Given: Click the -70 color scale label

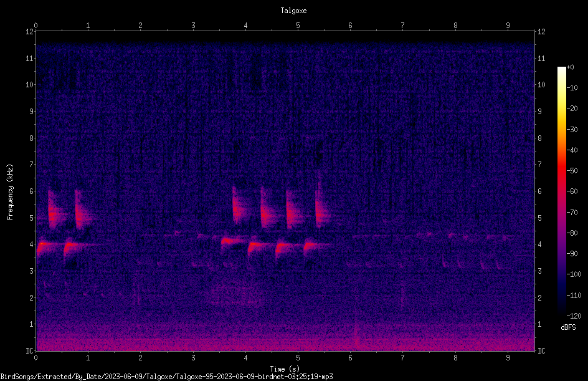Looking at the screenshot, I should (572, 213).
